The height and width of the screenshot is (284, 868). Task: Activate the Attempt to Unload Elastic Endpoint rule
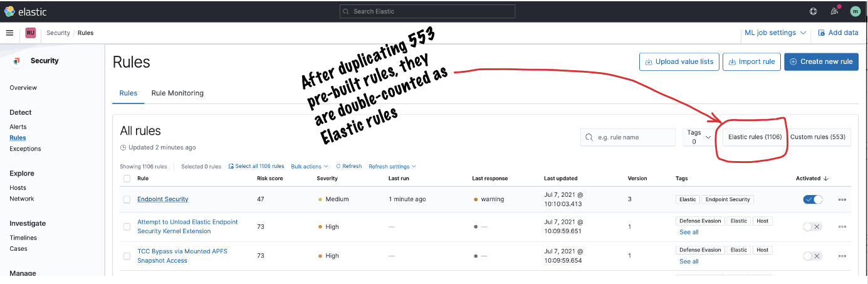coord(812,226)
